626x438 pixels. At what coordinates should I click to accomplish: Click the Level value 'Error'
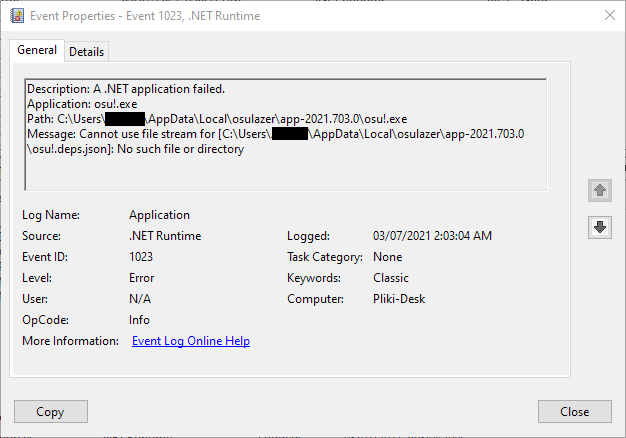pyautogui.click(x=141, y=278)
